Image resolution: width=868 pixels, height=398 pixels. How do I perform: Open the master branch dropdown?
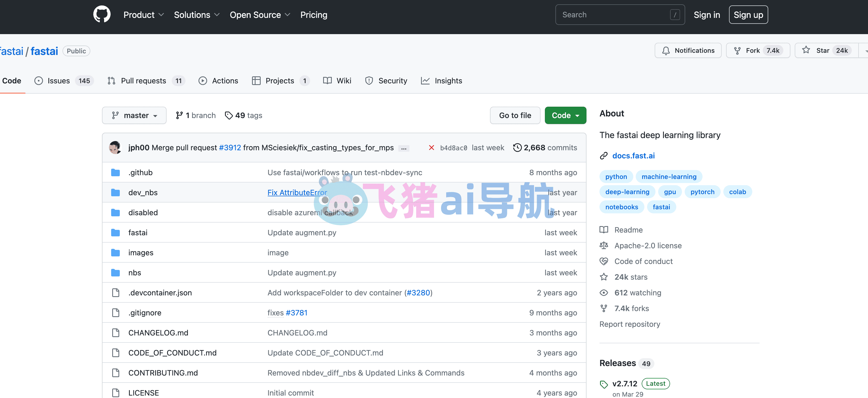point(134,115)
